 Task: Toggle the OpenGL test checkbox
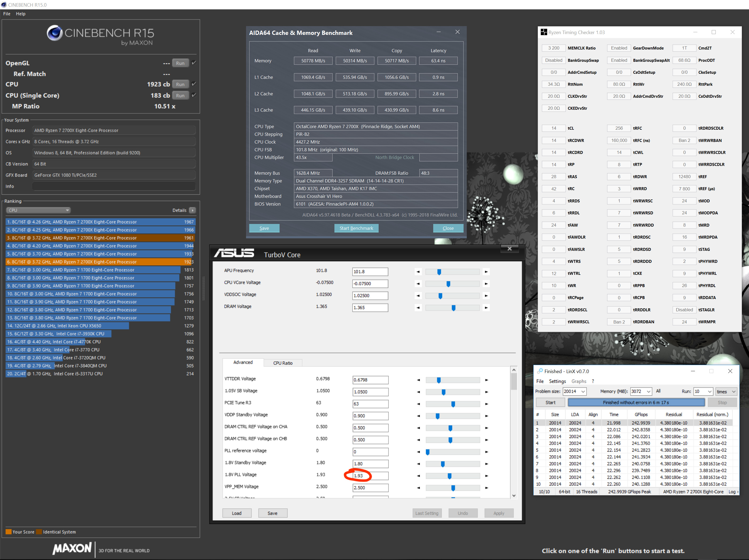[194, 63]
